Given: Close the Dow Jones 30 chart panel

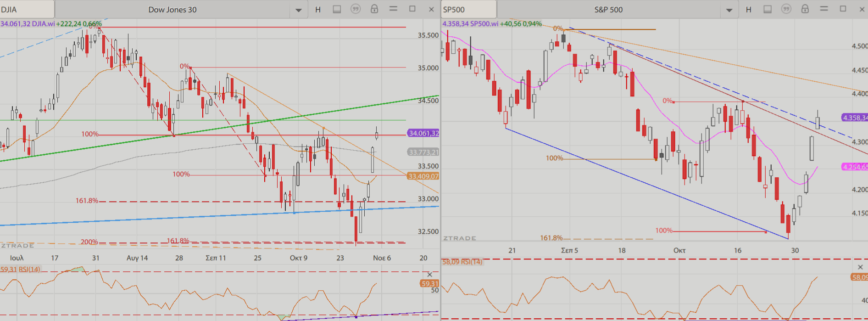Looking at the screenshot, I should 431,9.
